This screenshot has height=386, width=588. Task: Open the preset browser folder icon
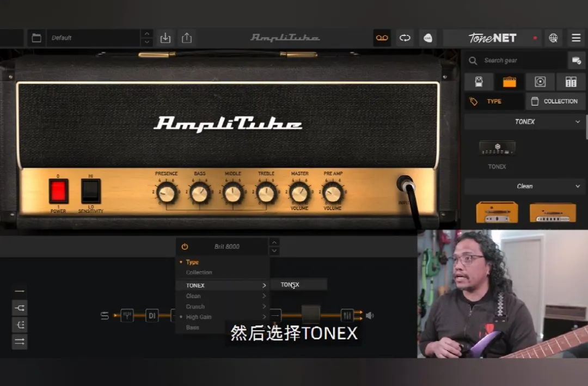(36, 38)
